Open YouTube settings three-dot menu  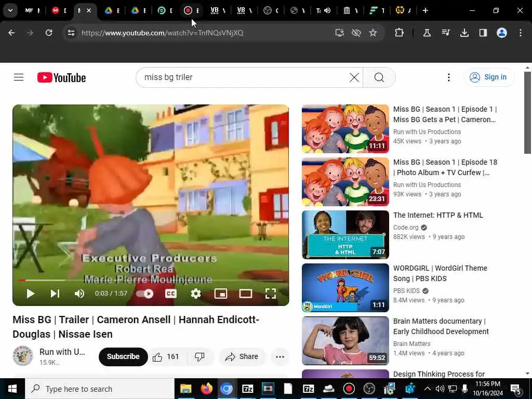448,77
